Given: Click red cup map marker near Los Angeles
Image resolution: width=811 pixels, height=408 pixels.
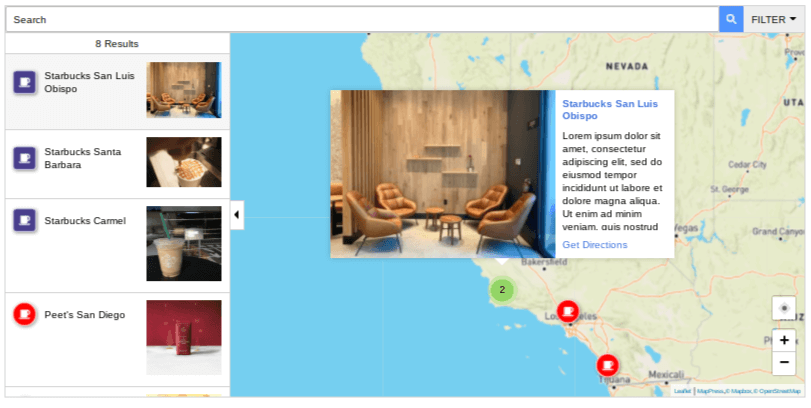Looking at the screenshot, I should click(568, 311).
